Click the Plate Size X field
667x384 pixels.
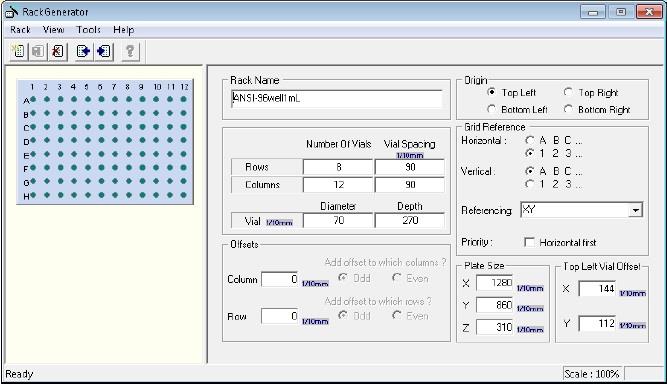[495, 283]
